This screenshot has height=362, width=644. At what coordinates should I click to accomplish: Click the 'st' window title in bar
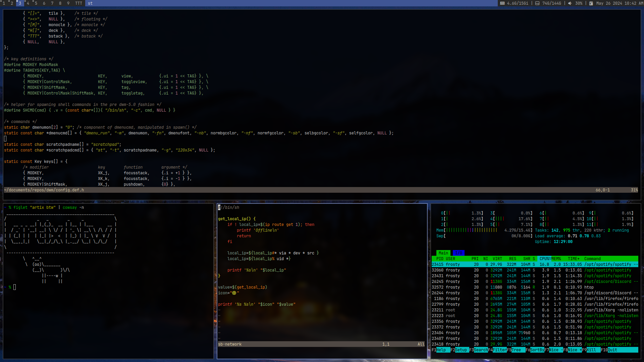[90, 3]
